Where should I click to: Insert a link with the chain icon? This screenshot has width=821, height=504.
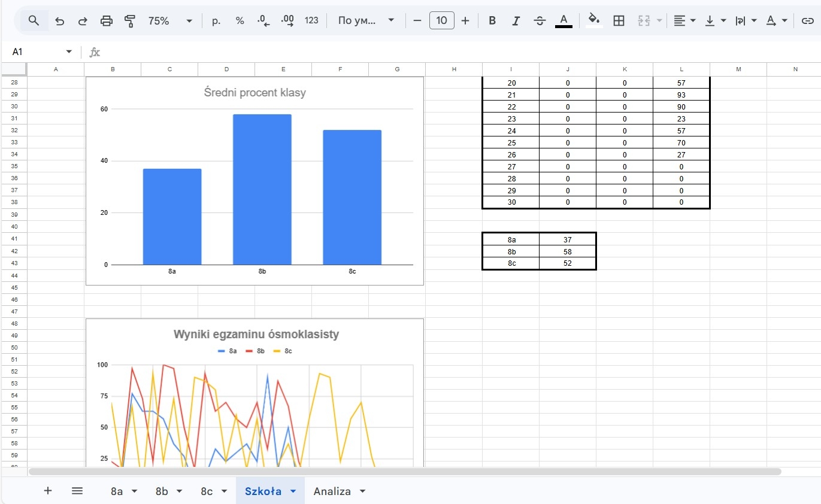tap(807, 21)
